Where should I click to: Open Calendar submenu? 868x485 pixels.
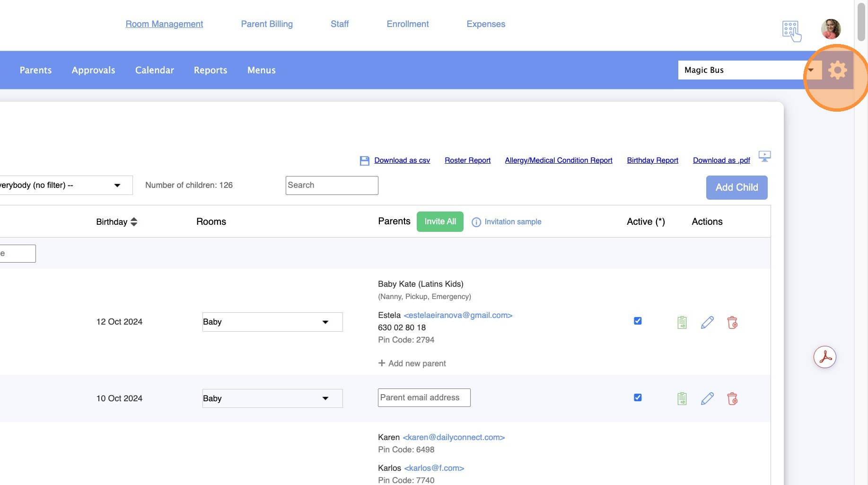pos(155,70)
